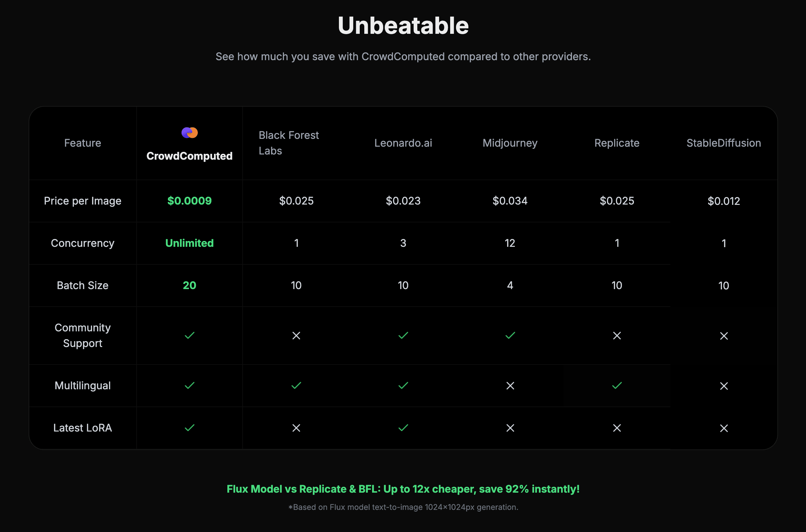The image size is (806, 532).
Task: Click the Unbeatable heading
Action: (403, 25)
